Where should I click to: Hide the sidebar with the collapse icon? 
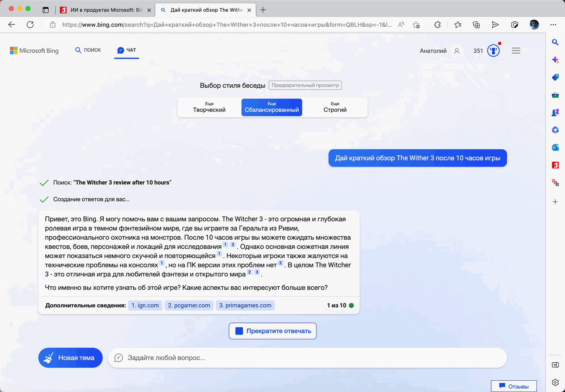pos(555,365)
